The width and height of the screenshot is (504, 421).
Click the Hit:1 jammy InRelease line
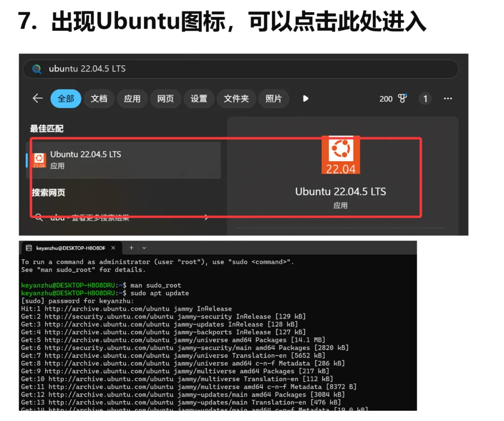coord(126,309)
